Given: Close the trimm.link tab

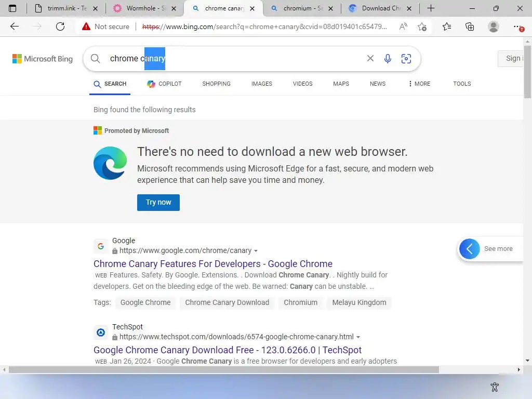Looking at the screenshot, I should click(x=96, y=8).
